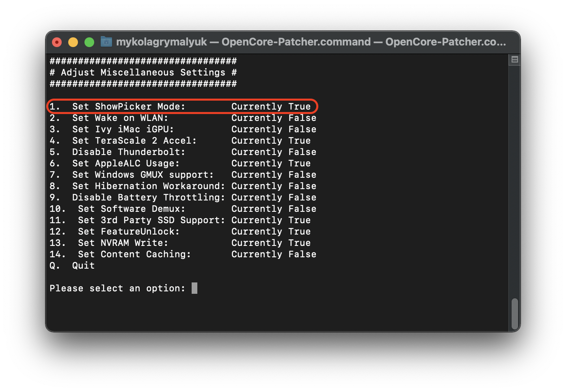Click the 'Disable Battery Throttling' line
The height and width of the screenshot is (392, 566).
click(x=148, y=198)
